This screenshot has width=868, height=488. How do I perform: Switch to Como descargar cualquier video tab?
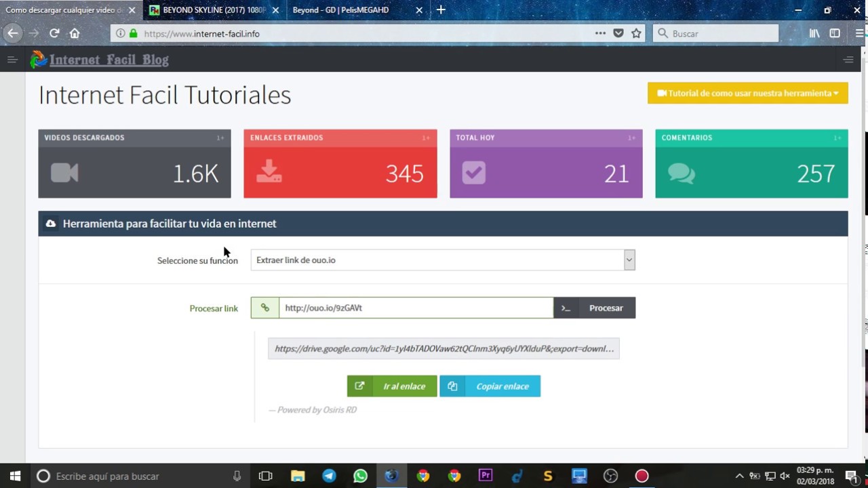(64, 10)
